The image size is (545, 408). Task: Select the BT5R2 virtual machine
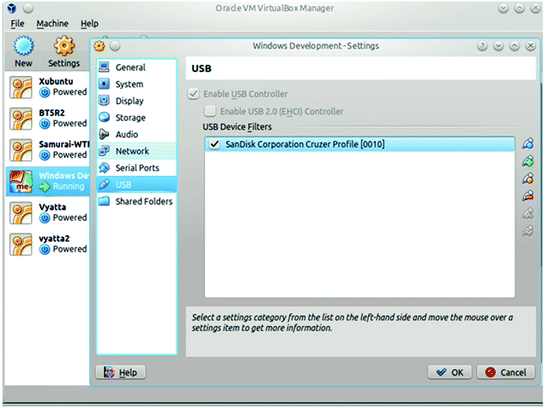tap(48, 118)
